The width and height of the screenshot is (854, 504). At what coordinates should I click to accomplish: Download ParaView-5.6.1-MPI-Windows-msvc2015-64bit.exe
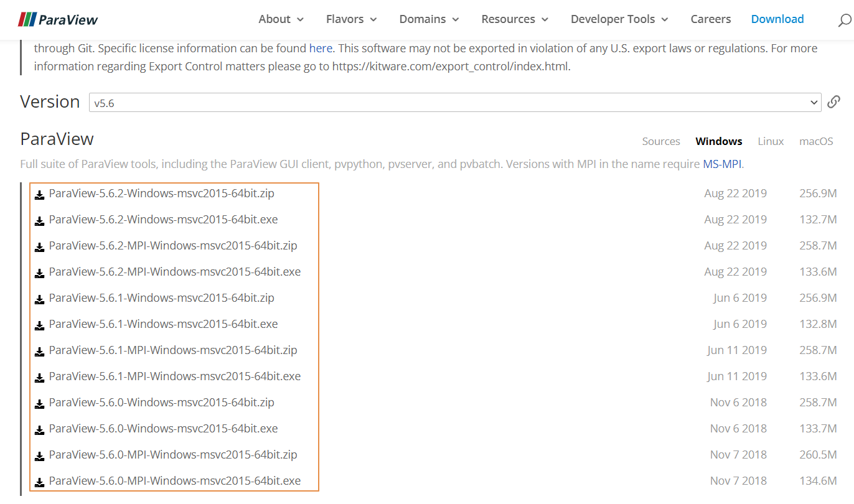point(175,376)
